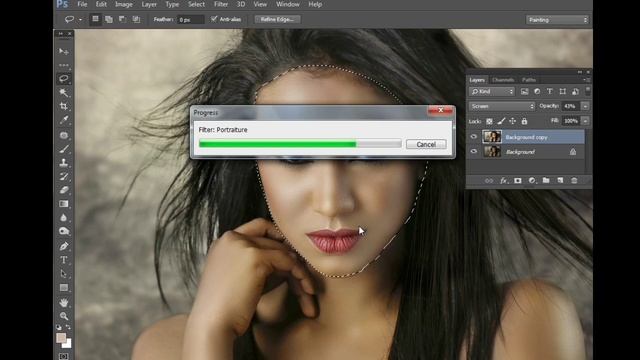640x360 pixels.
Task: Open the File menu
Action: tap(82, 4)
